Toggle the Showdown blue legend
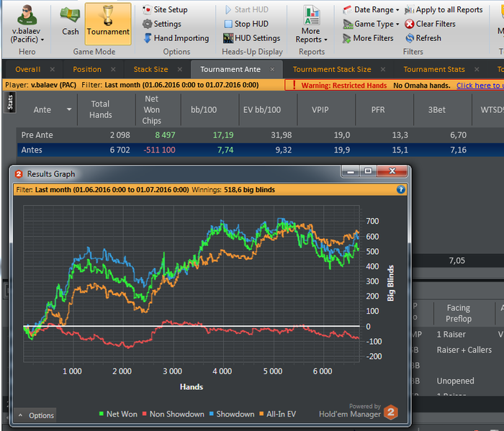The width and height of the screenshot is (504, 431). (232, 414)
